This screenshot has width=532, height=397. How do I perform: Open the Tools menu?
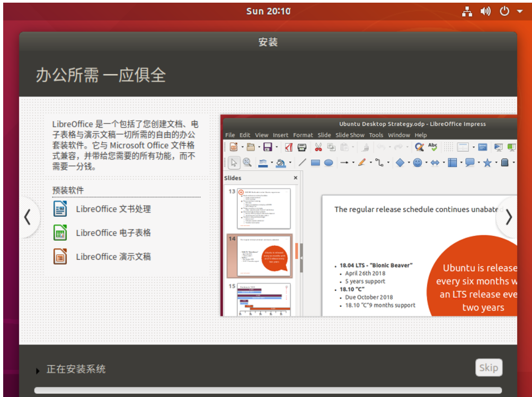tap(376, 135)
